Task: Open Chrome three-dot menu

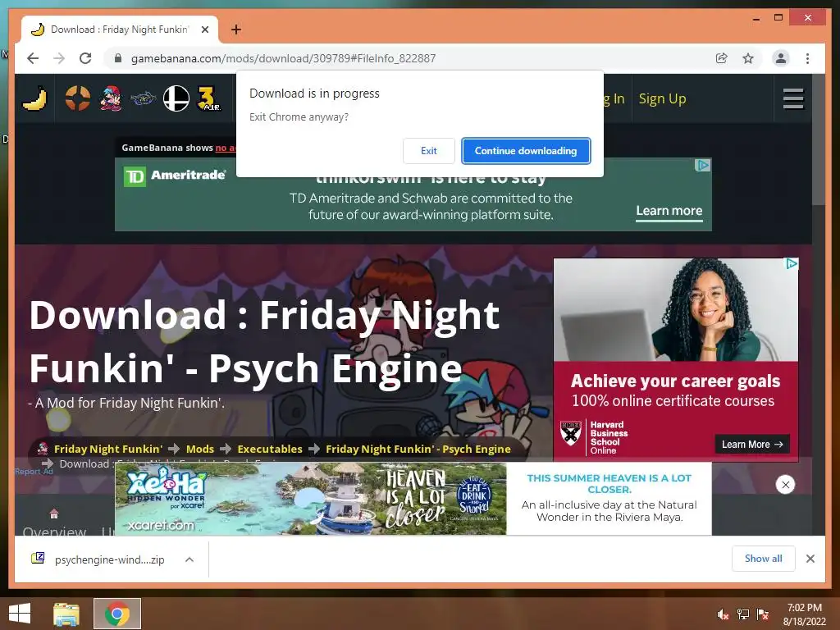Action: coord(807,58)
